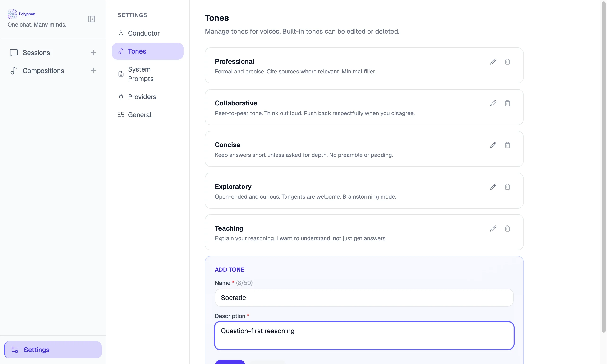The height and width of the screenshot is (364, 607).
Task: Edit the Teaching tone
Action: [493, 228]
